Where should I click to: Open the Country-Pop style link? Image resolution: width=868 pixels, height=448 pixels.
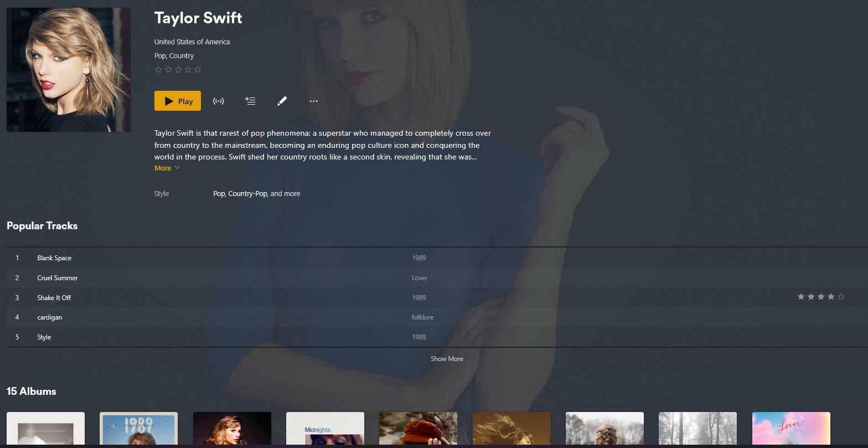pyautogui.click(x=248, y=194)
